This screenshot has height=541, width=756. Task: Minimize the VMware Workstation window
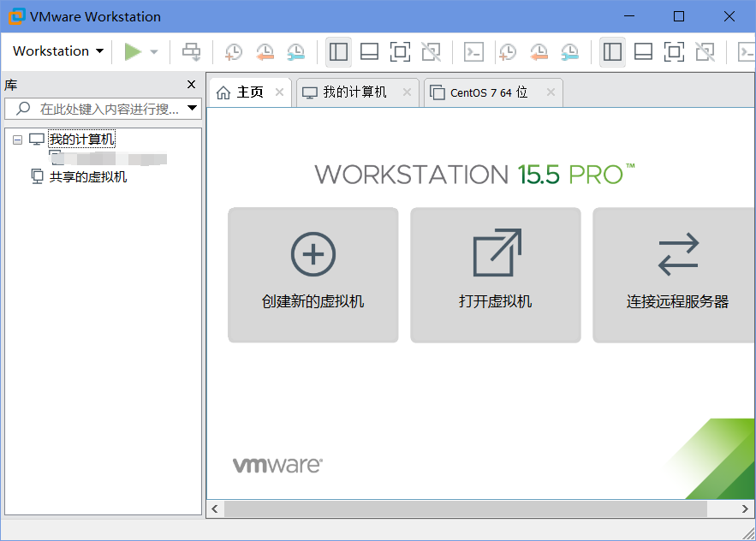(x=629, y=16)
